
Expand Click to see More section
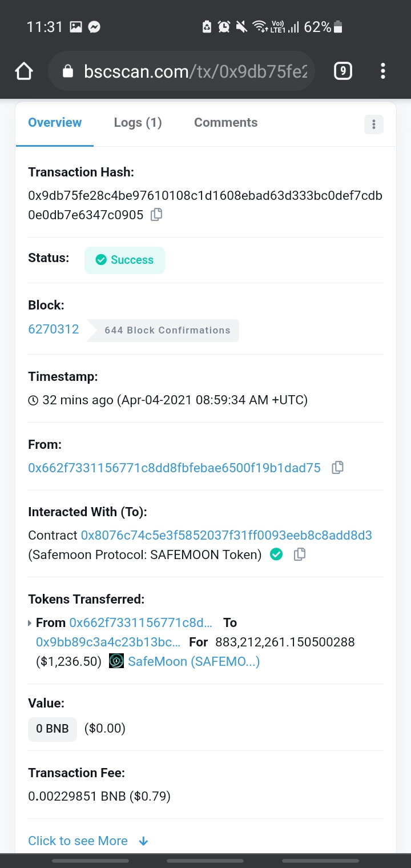78,841
